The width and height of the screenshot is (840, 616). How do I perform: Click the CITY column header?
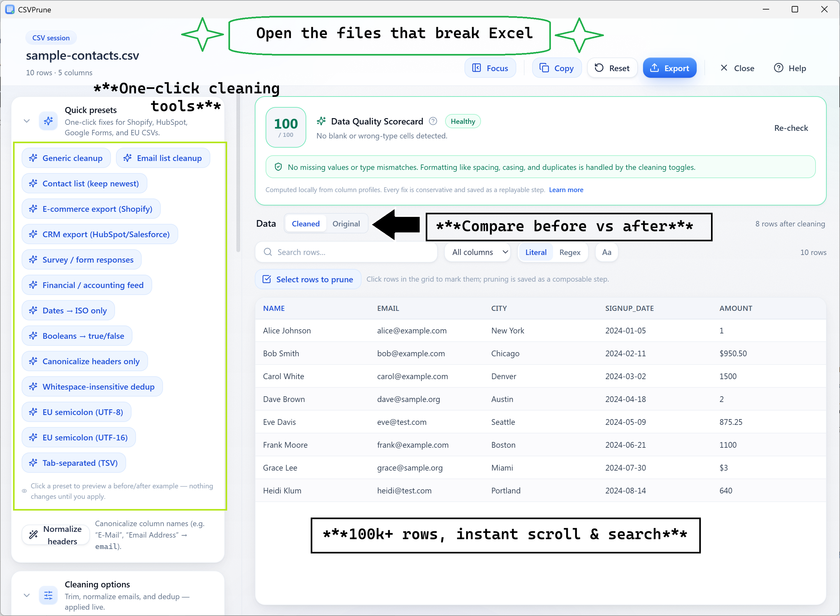point(499,308)
